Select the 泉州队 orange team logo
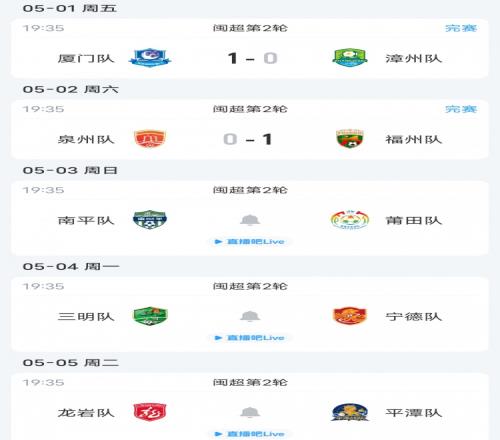The height and width of the screenshot is (440, 500). pos(150,139)
